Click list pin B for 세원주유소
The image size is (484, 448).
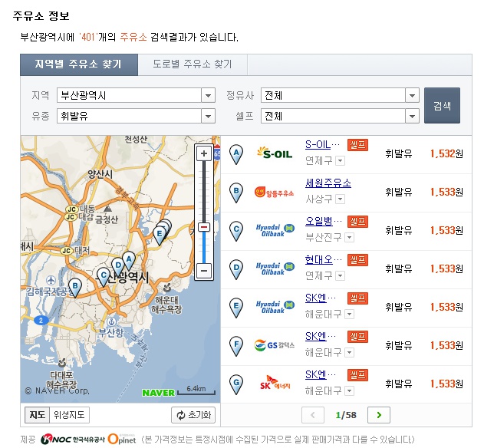coord(236,193)
